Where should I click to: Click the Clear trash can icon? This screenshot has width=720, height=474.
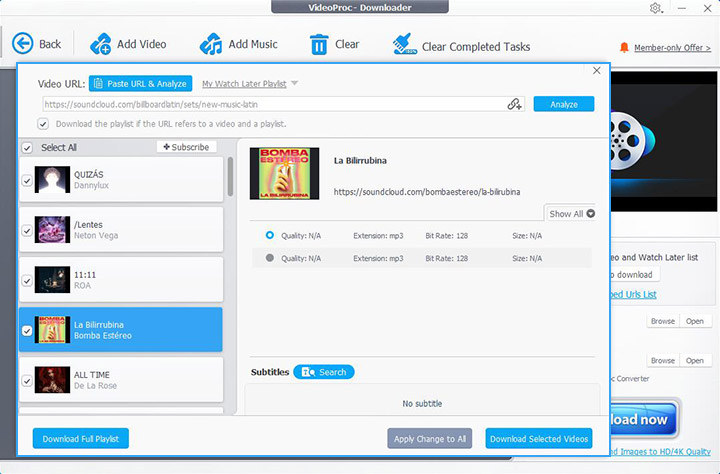point(319,45)
